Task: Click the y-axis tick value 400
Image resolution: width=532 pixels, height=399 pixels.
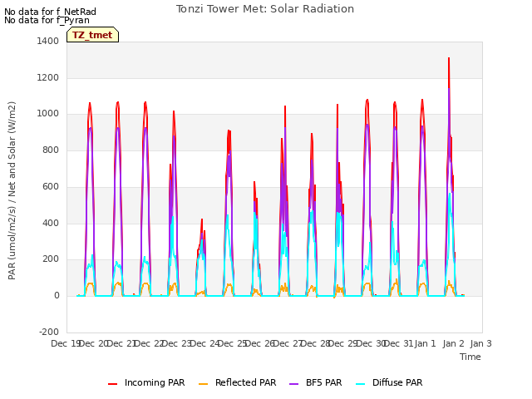Action: (51, 223)
